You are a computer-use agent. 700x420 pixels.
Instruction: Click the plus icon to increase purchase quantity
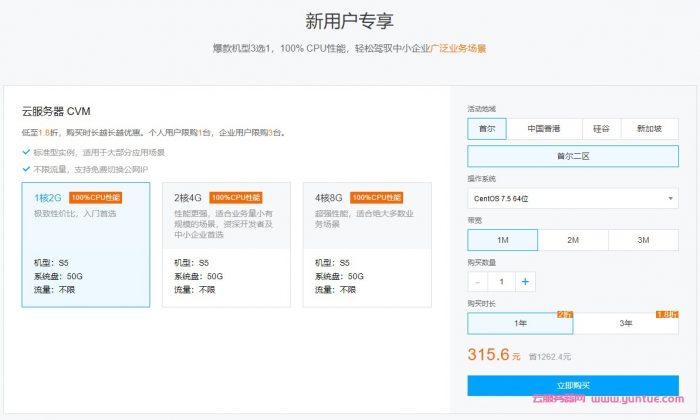525,282
